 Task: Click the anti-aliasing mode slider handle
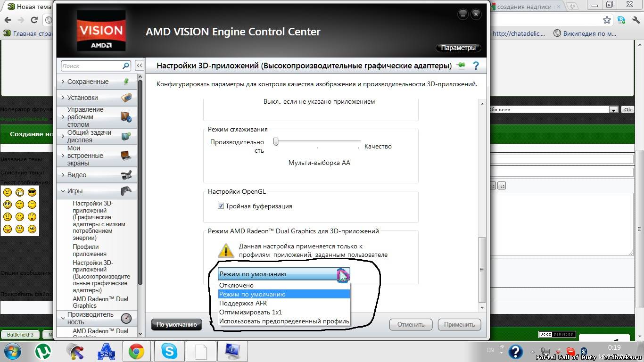276,141
